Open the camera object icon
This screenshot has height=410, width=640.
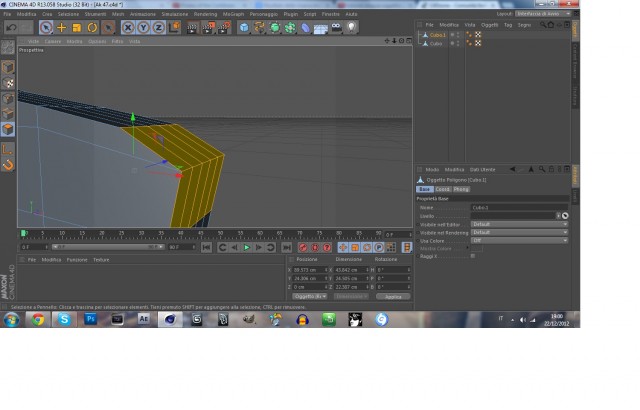(336, 27)
